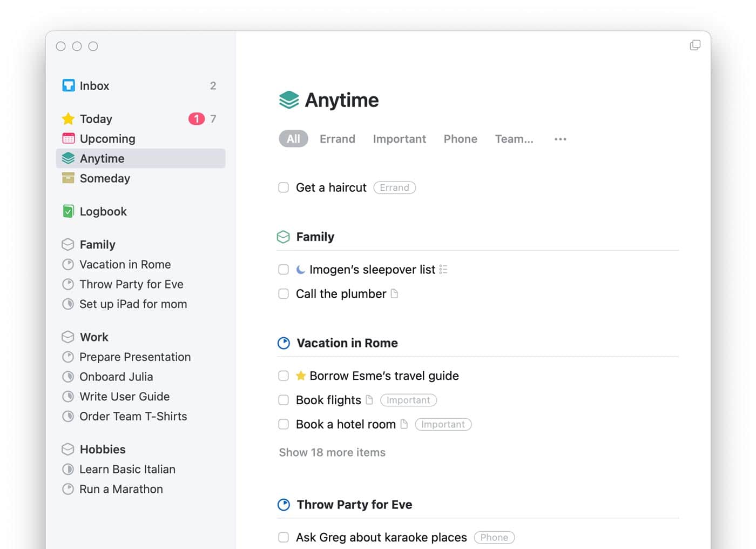This screenshot has width=756, height=549.
Task: Open the tag filter more-options ellipsis
Action: coord(561,139)
